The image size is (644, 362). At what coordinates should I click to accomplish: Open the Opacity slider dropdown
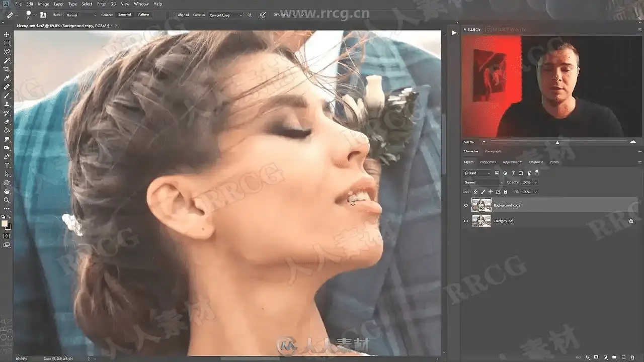click(x=535, y=182)
